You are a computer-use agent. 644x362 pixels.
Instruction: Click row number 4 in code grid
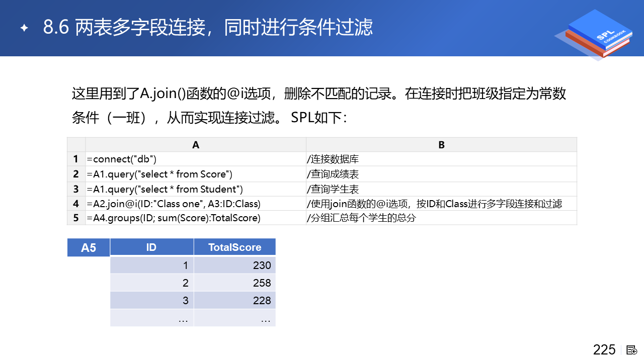click(x=76, y=204)
